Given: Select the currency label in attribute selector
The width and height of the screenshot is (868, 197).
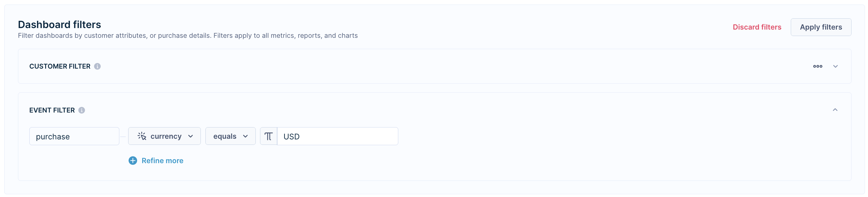Looking at the screenshot, I should tap(166, 136).
